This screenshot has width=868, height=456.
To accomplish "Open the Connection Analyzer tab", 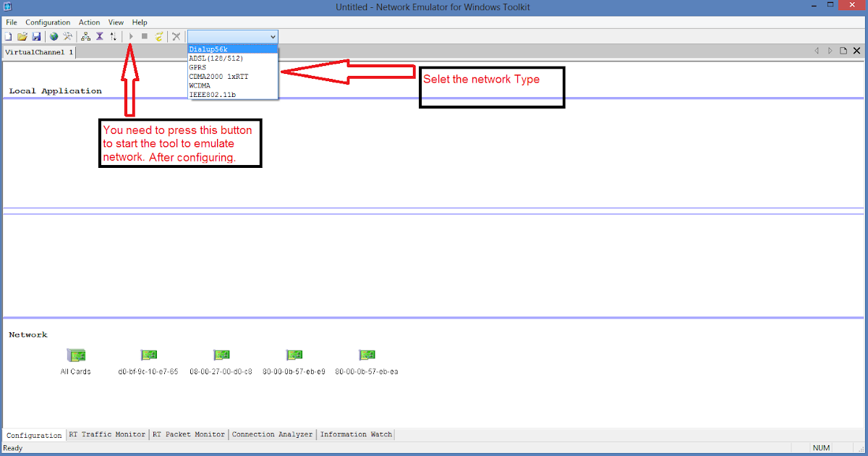I will pyautogui.click(x=272, y=434).
